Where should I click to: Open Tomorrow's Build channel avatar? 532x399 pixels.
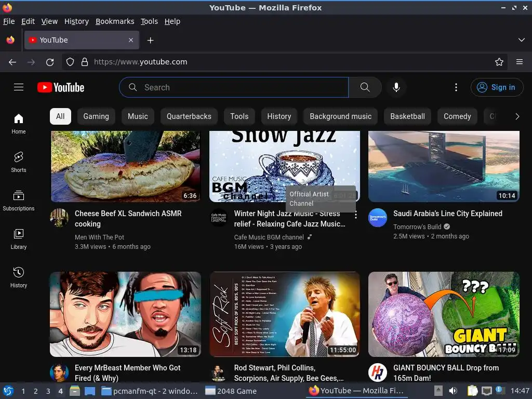point(378,218)
